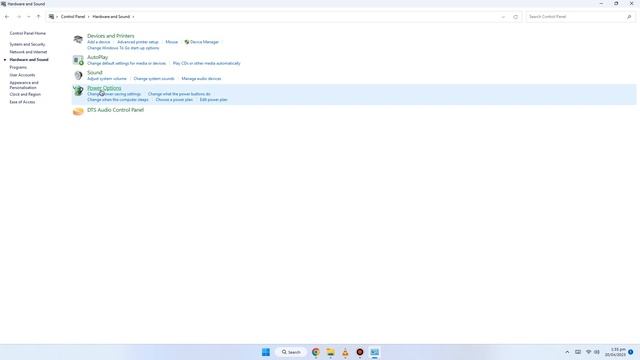Select Programs in sidebar
This screenshot has height=360, width=640.
pyautogui.click(x=18, y=67)
